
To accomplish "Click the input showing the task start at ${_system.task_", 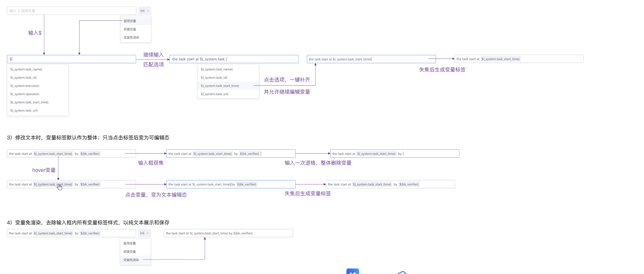I will pyautogui.click(x=234, y=59).
